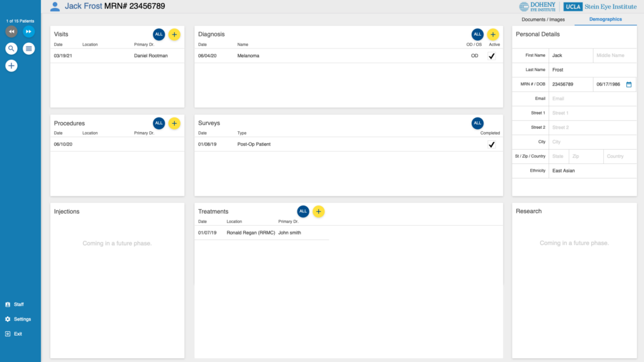Show all visits with ALL button

tap(158, 35)
